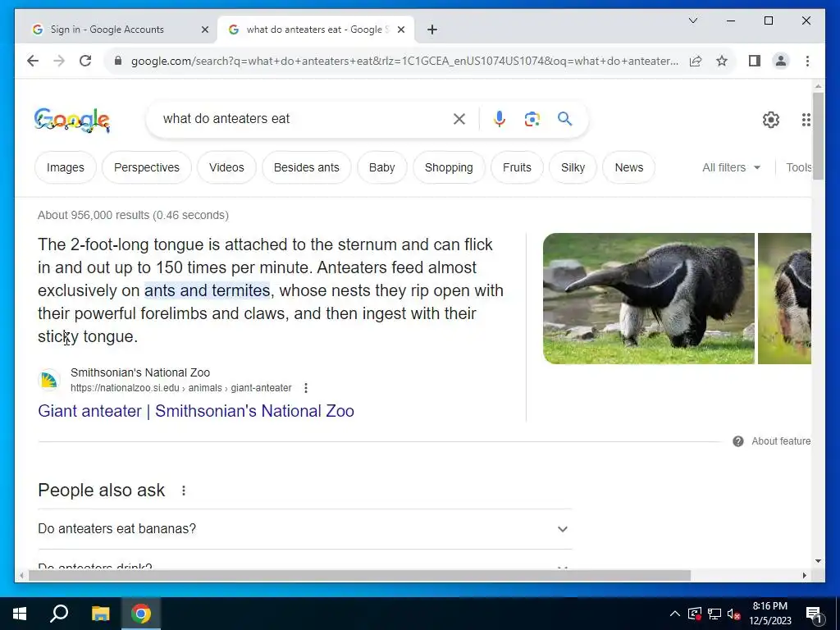Open the tab search chevron in title bar
The image size is (840, 630).
pos(692,21)
